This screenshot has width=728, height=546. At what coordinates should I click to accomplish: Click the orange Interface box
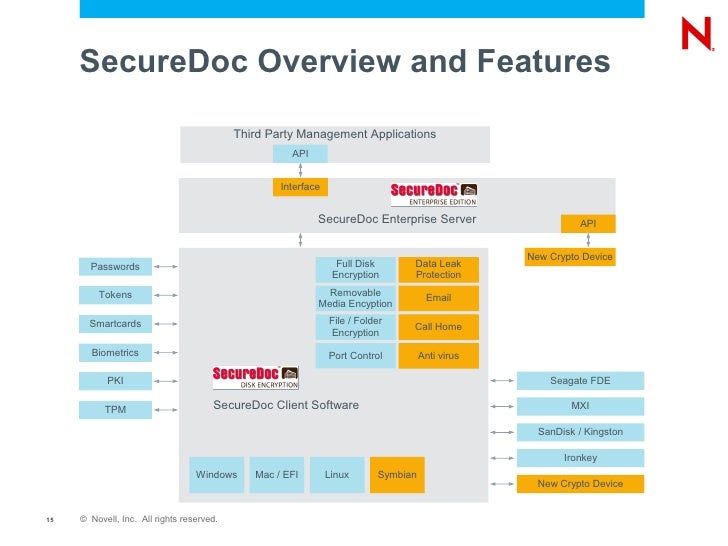click(x=300, y=187)
